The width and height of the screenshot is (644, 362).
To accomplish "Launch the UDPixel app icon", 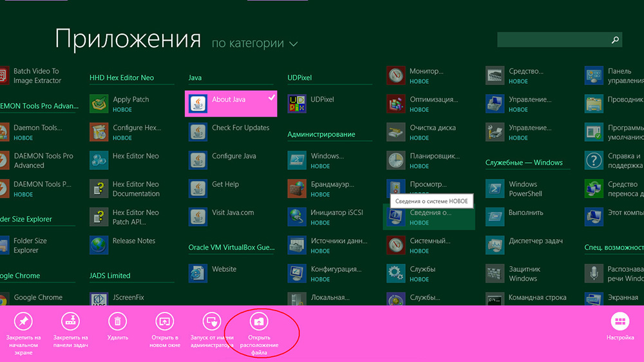I will click(297, 104).
